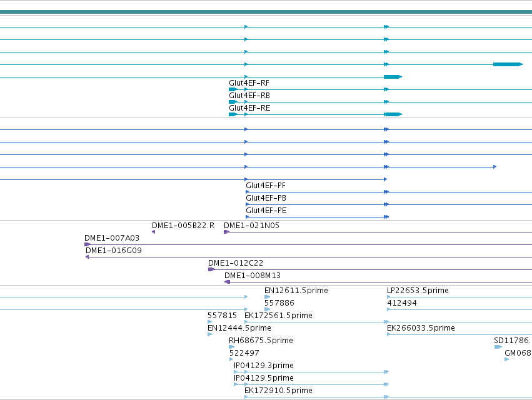Select the Glut4EF-RB transcript label
The image size is (532, 400).
(x=249, y=96)
